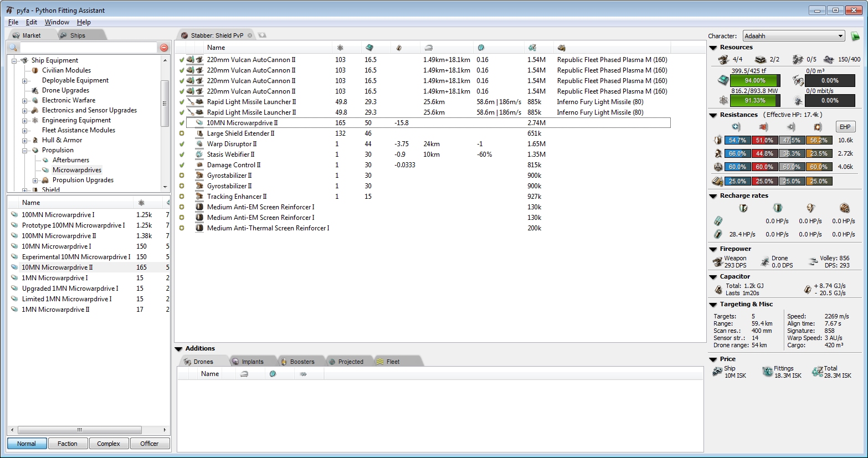Switch to the Fleet tab

(x=393, y=362)
